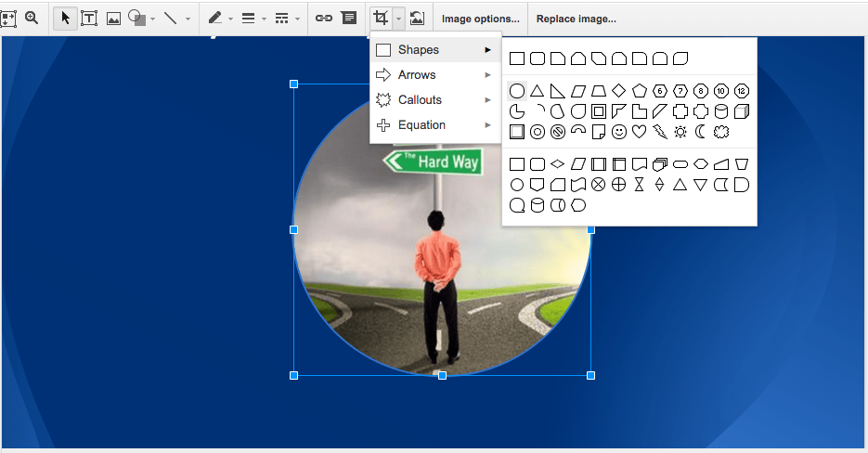Image resolution: width=868 pixels, height=453 pixels.
Task: Choose the octagon labeled 8
Action: 701,91
